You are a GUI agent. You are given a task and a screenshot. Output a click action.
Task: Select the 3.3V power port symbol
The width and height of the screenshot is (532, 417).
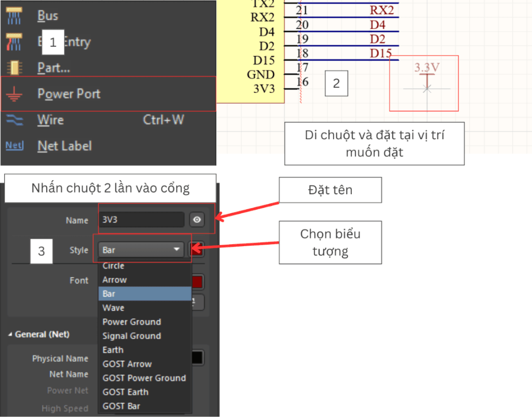click(x=427, y=79)
